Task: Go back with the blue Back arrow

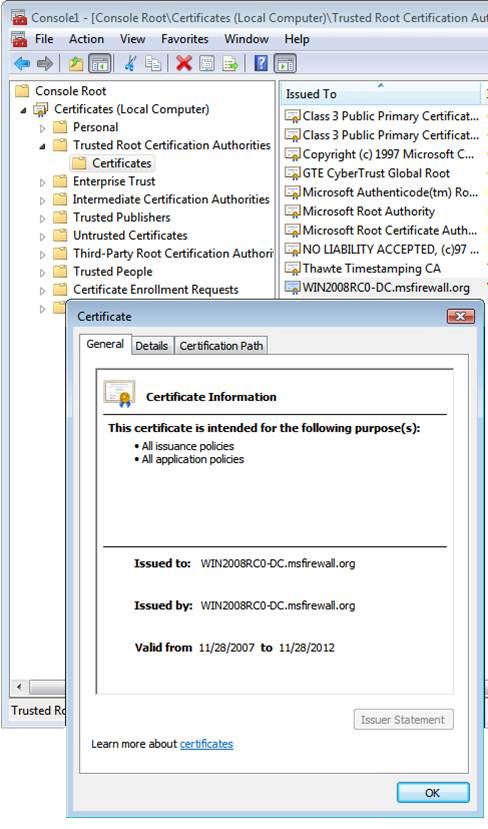Action: coord(22,64)
